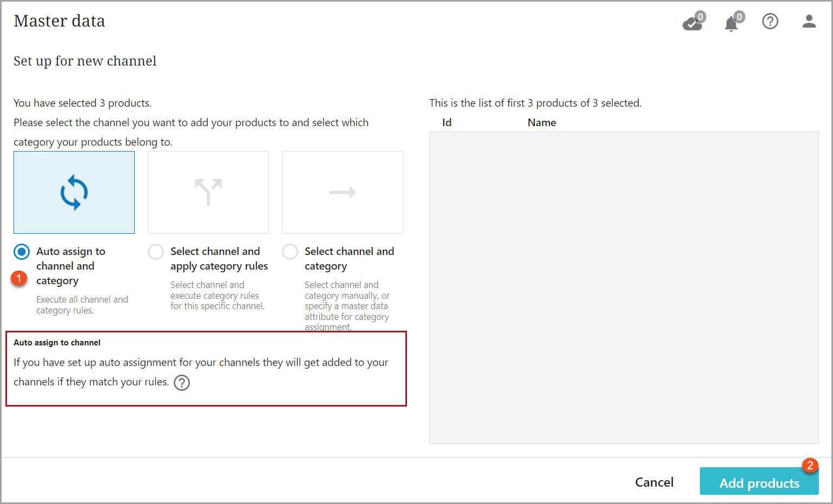The height and width of the screenshot is (504, 833).
Task: Click the 'Set up for new channel' heading
Action: pos(85,61)
